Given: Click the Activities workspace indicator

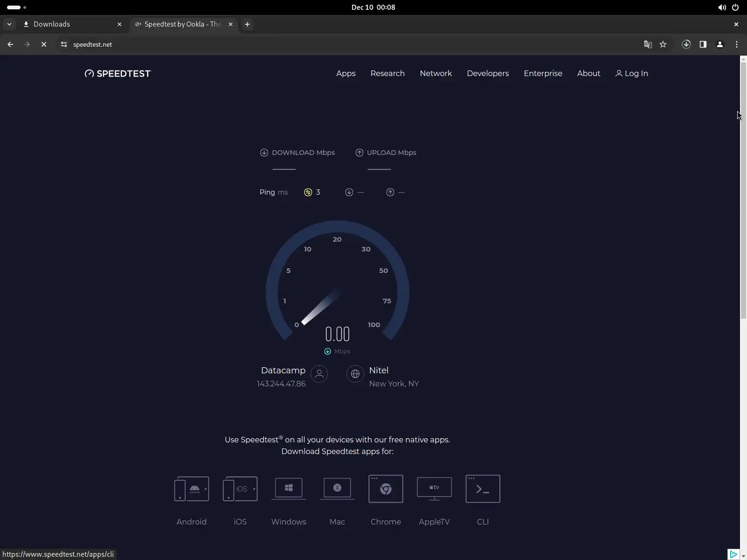Looking at the screenshot, I should (17, 7).
